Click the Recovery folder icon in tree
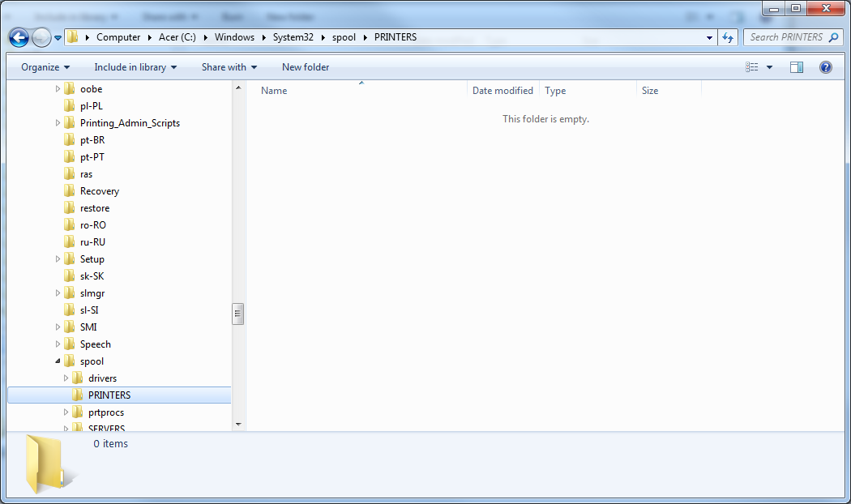This screenshot has width=851, height=504. [70, 191]
